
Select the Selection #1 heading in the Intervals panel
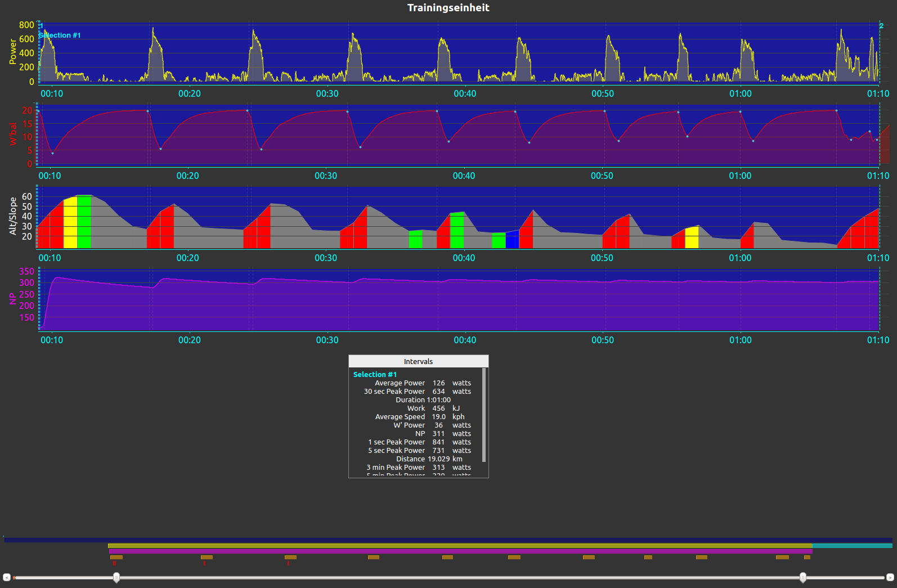tap(375, 374)
